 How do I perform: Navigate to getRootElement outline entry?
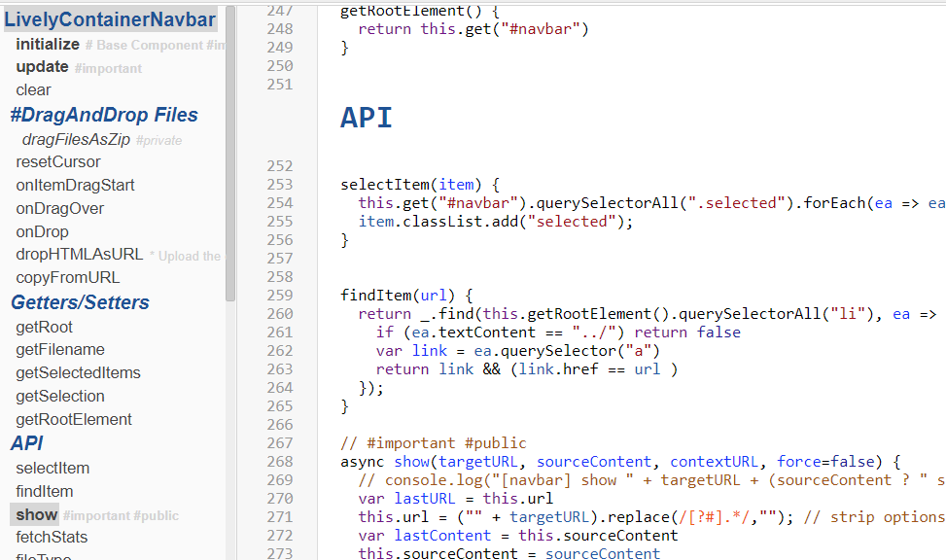click(74, 419)
